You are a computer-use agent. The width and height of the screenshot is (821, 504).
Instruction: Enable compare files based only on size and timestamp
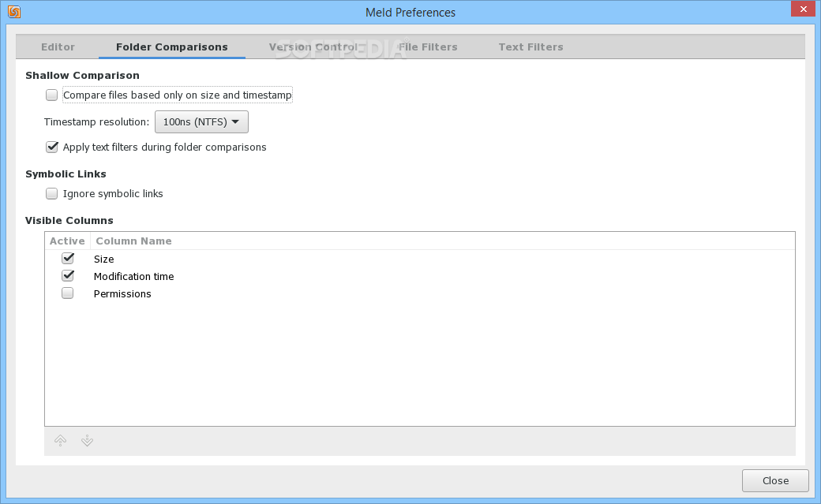pyautogui.click(x=51, y=95)
